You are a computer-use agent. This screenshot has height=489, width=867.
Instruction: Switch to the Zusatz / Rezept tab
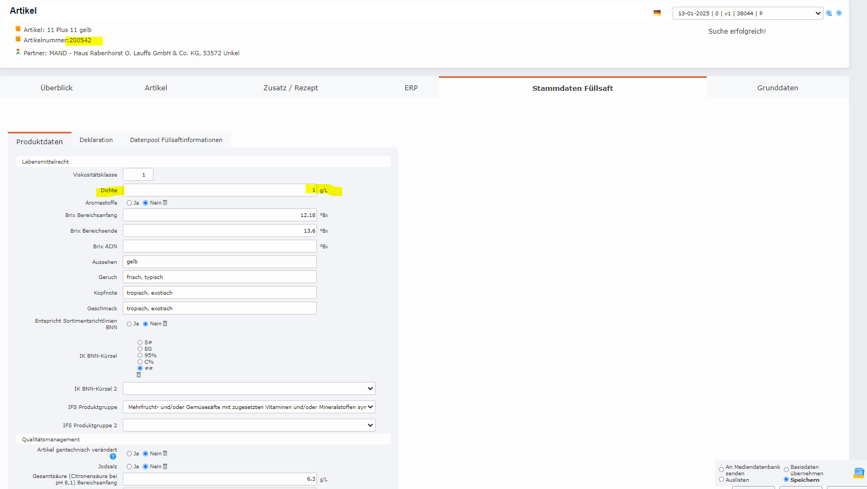coord(290,88)
